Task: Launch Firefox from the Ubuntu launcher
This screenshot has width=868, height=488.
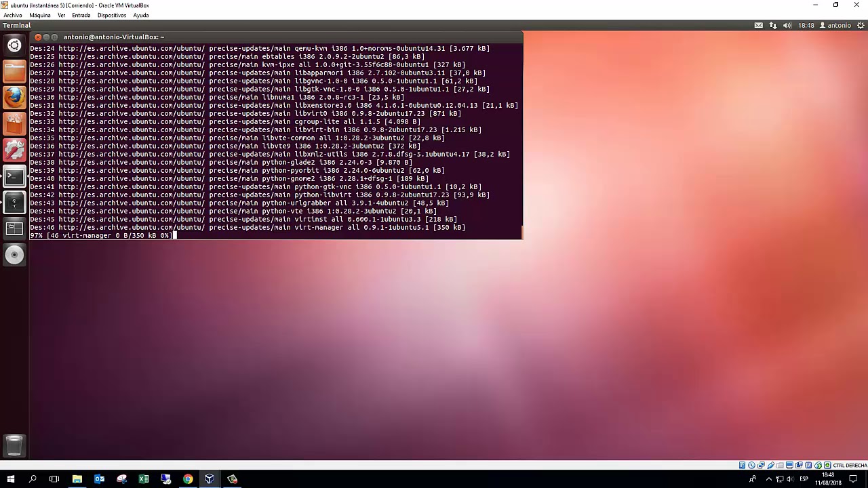Action: pyautogui.click(x=14, y=97)
